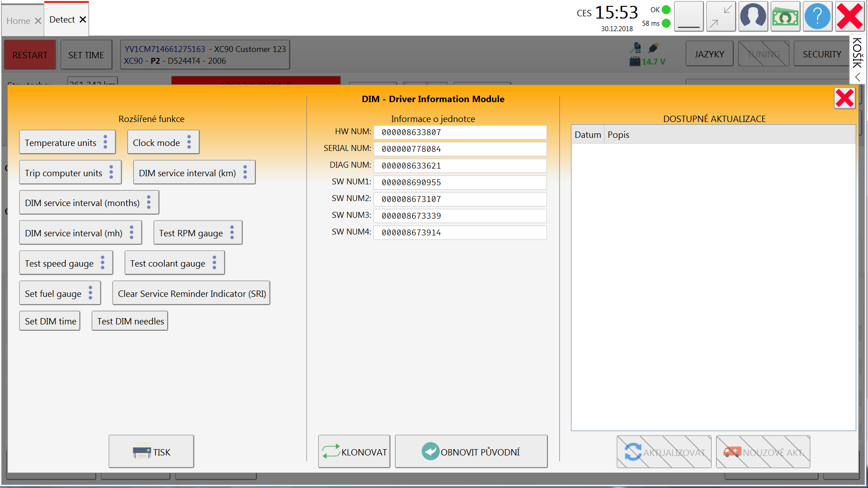This screenshot has width=868, height=488.
Task: Click the Set DIM time button
Action: tap(50, 321)
